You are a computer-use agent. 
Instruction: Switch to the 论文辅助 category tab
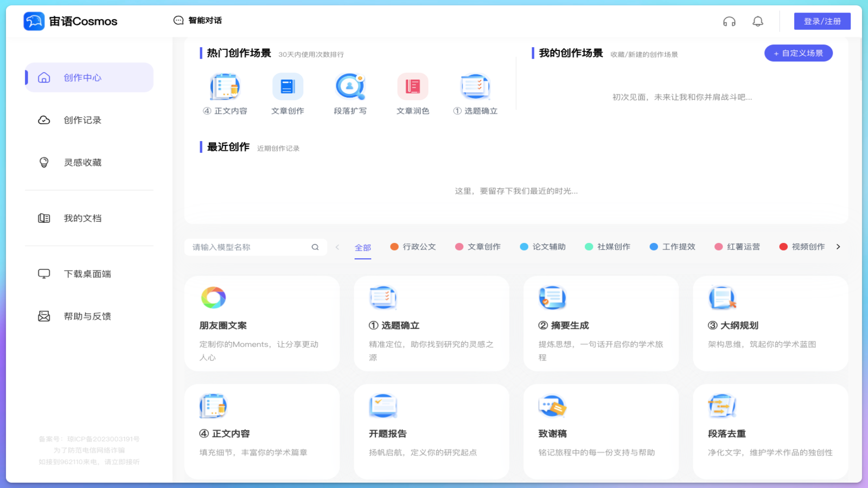(x=542, y=247)
